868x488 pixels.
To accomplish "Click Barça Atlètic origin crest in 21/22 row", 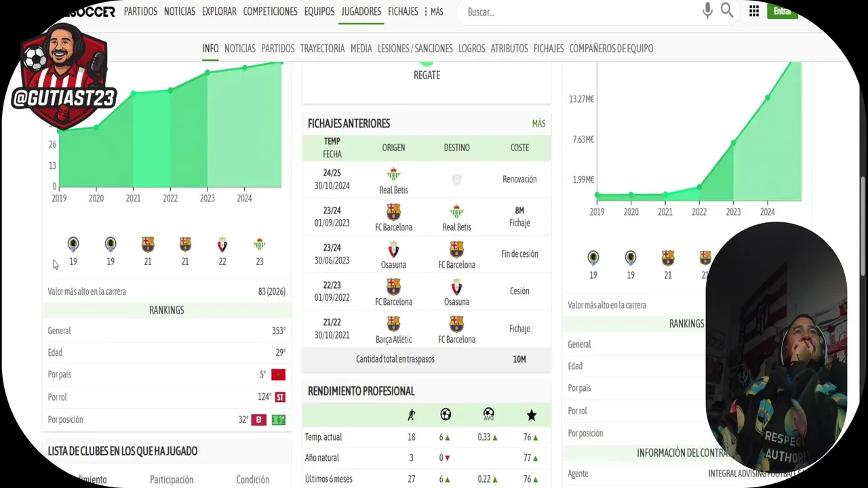I will coord(393,324).
